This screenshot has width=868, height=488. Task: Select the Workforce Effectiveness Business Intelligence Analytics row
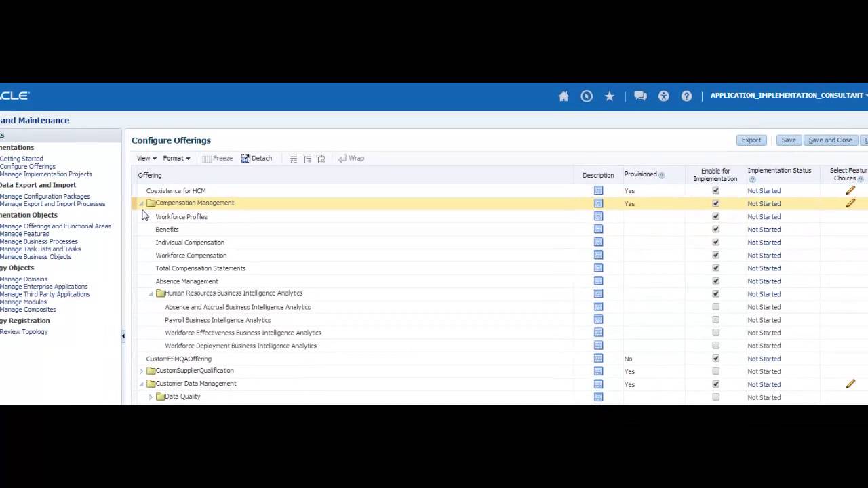499,333
